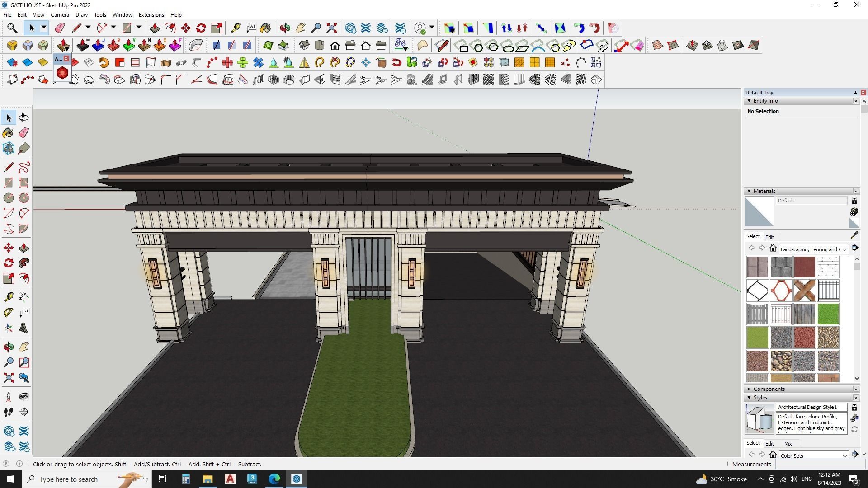Click the Make Component tool icon
The width and height of the screenshot is (868, 488).
(x=8, y=148)
